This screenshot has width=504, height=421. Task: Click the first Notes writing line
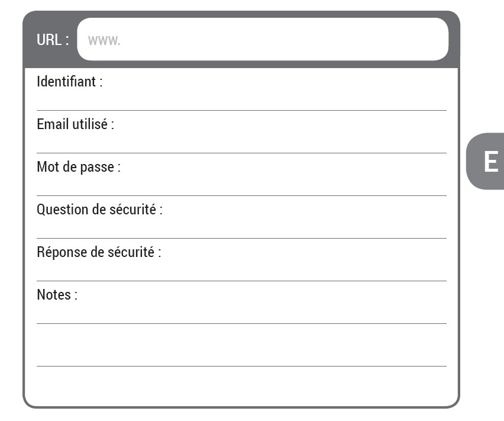click(241, 314)
